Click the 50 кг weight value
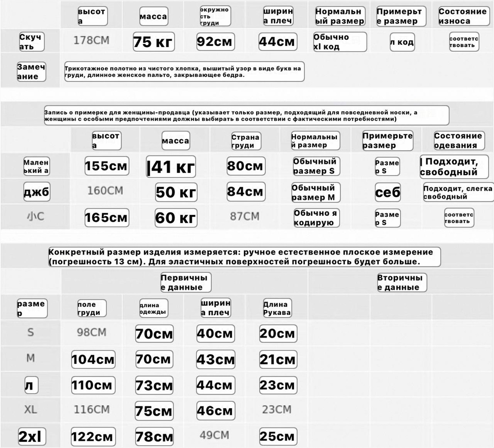The height and width of the screenshot is (448, 494). (176, 192)
